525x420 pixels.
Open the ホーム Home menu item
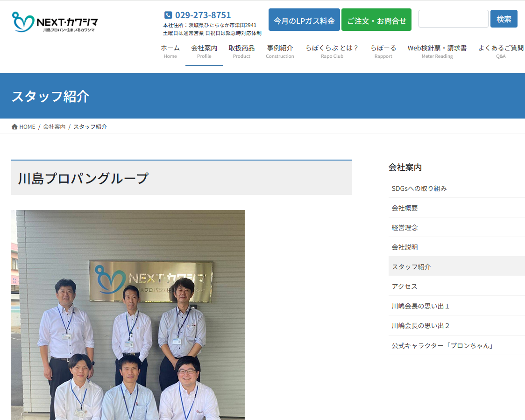click(170, 51)
